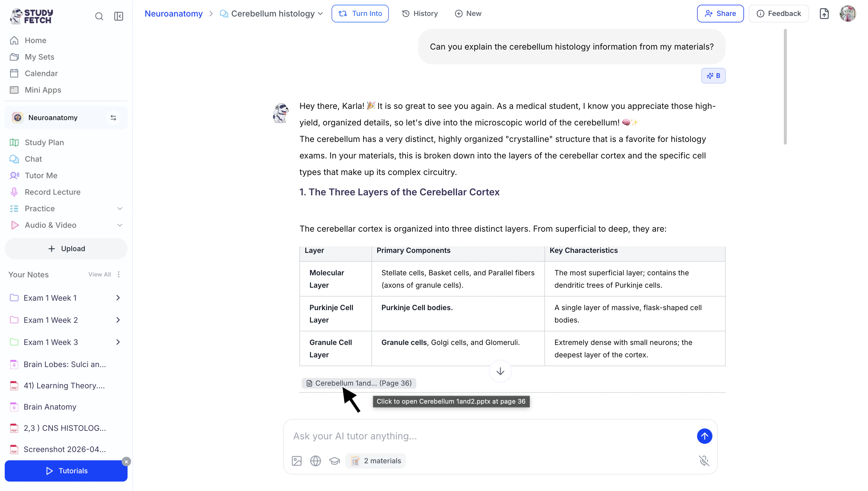Go to Calendar in sidebar

[x=41, y=73]
